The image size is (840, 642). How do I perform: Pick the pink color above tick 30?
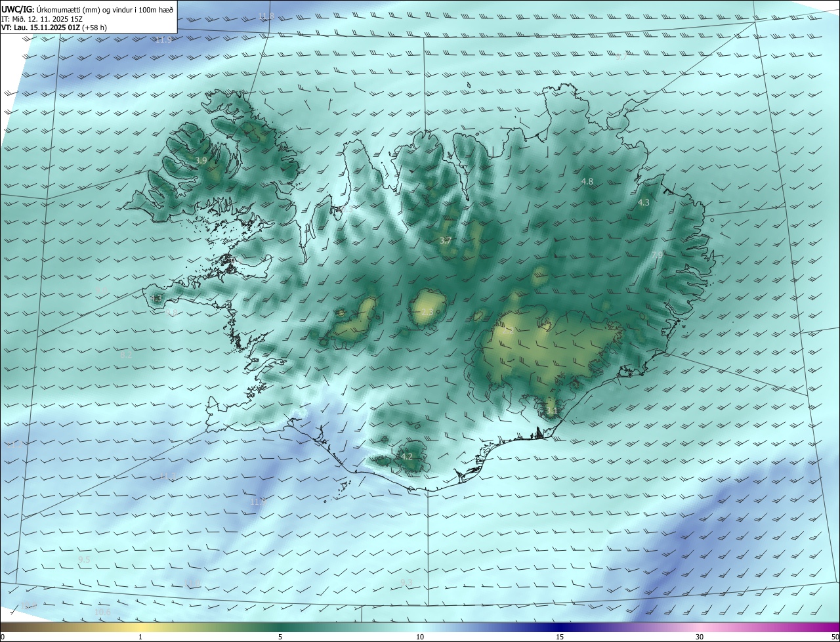point(700,627)
